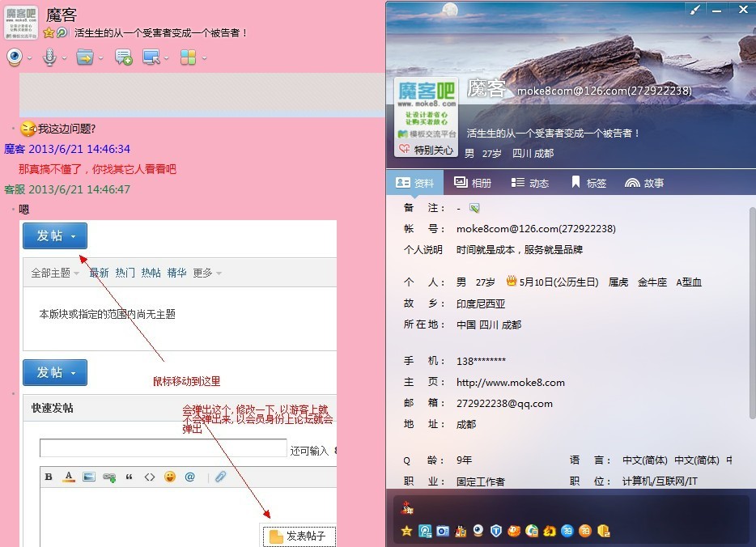
Task: Click the green icon beside chat header star
Action: coord(62,33)
